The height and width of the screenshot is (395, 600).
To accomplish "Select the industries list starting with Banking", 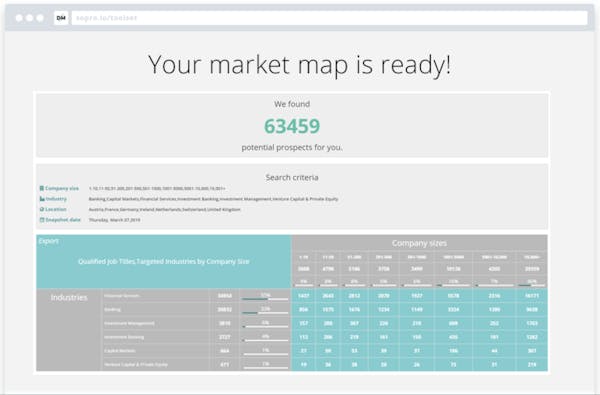I will point(214,199).
